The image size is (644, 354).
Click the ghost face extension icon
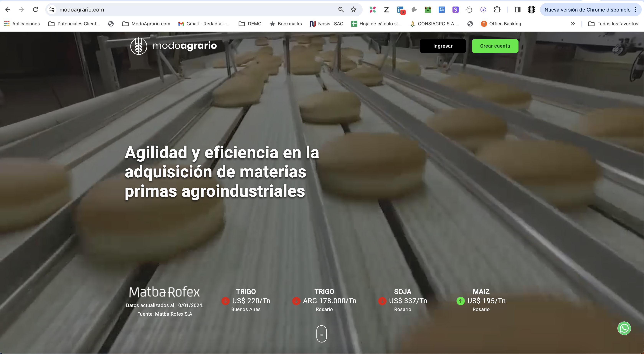[x=469, y=10]
